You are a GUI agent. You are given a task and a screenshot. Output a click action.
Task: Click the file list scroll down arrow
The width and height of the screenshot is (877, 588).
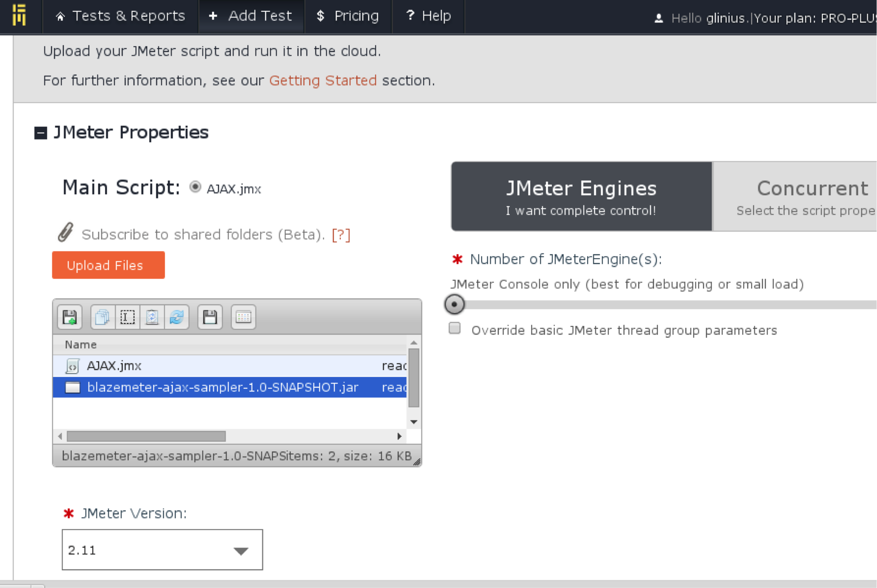[x=414, y=422]
